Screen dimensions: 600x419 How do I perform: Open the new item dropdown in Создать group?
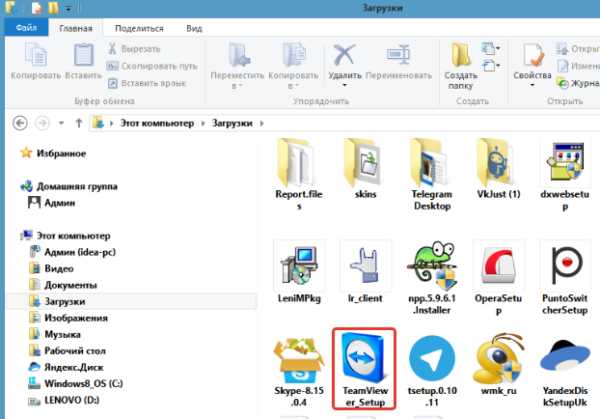(491, 48)
